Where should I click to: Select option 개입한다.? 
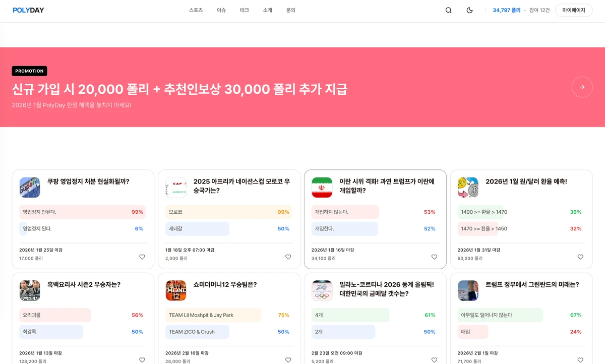375,229
